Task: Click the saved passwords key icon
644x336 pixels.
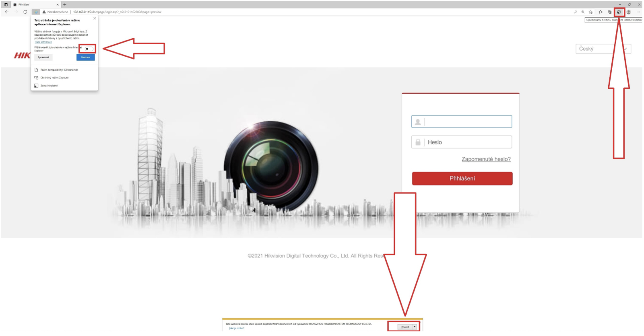Action: (575, 12)
